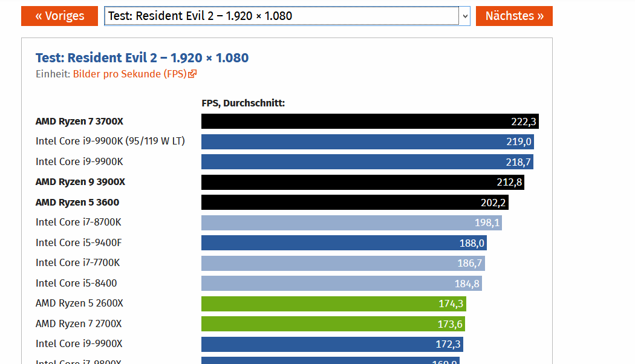Viewport: 635px width, 364px height.
Task: Click the chart title Test: Resident Evil 2
Action: coord(142,58)
